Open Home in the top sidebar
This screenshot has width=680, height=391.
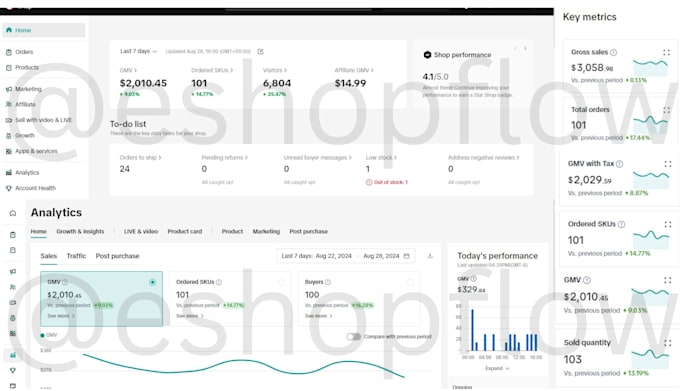(43, 30)
